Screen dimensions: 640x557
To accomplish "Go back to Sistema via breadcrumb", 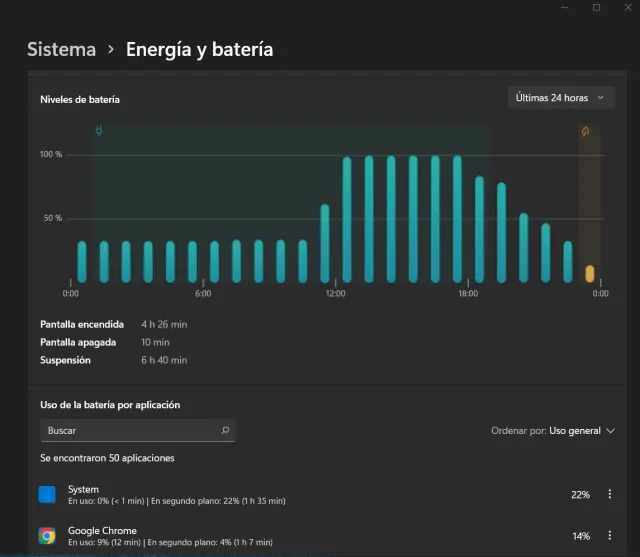I will click(x=61, y=49).
